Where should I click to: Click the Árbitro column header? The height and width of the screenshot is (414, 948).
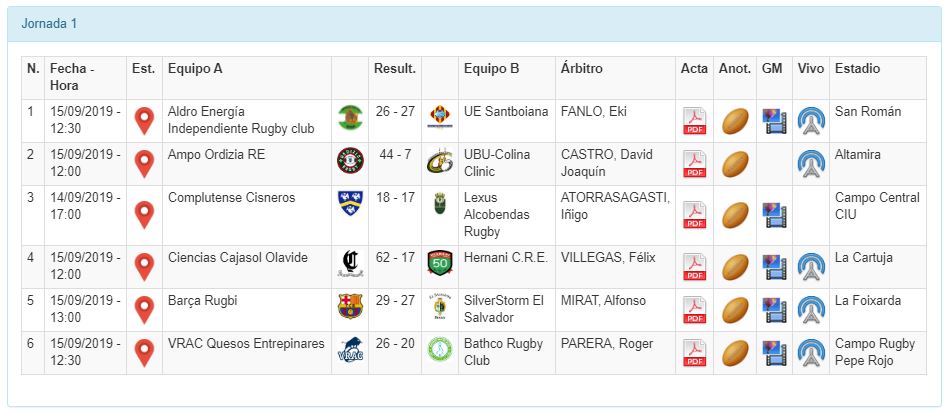click(x=582, y=69)
